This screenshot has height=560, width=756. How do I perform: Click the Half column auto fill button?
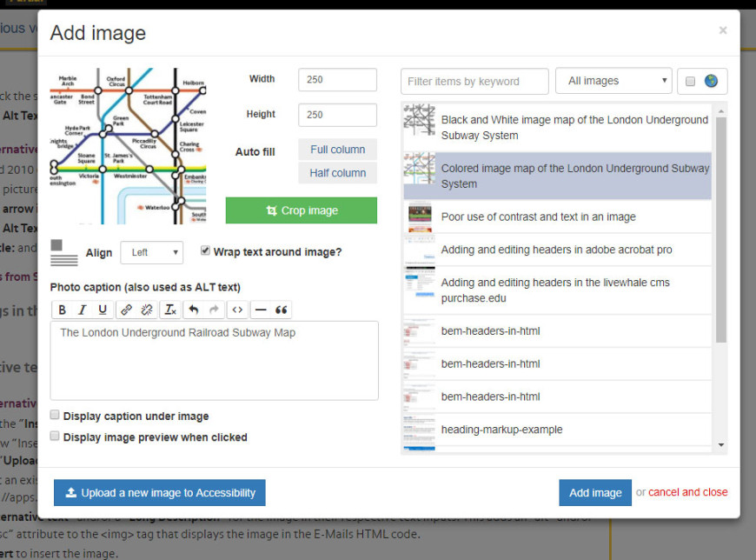pos(337,173)
